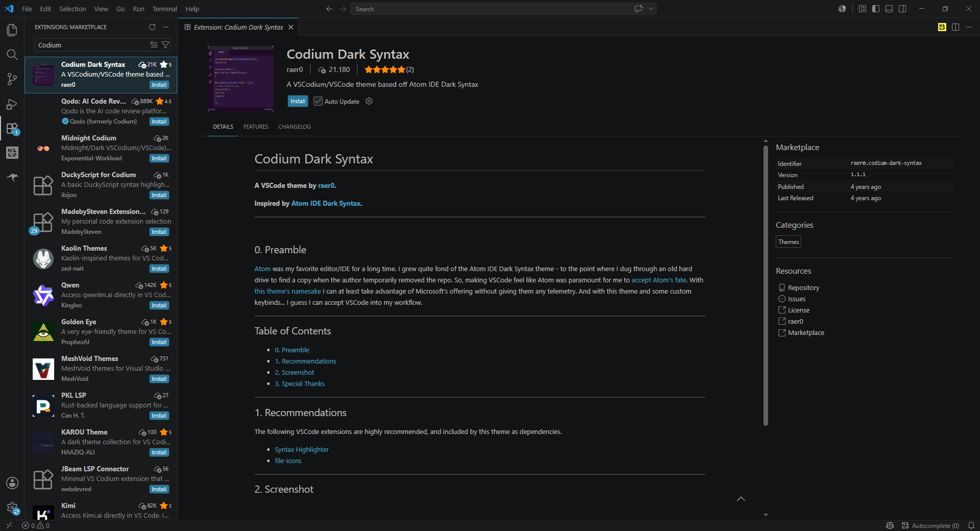Install Codium Dark Syntax from the extension page
Viewport: 980px width, 531px height.
(x=298, y=101)
